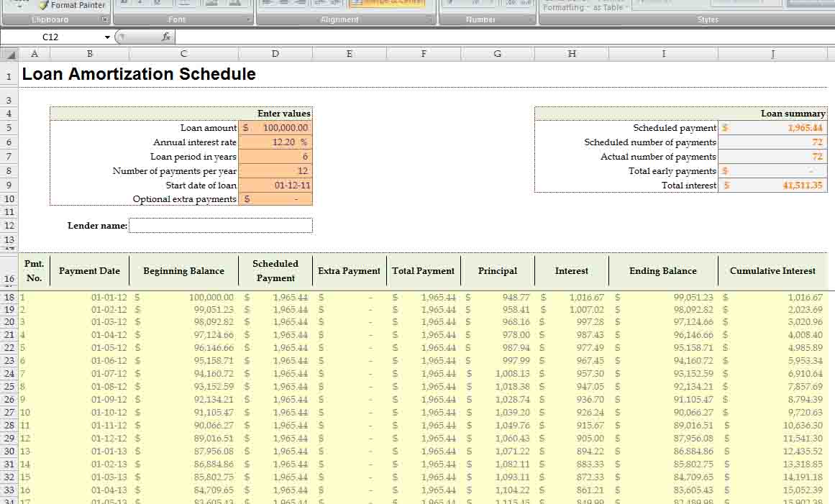Click the Select All corner button

pos(9,53)
